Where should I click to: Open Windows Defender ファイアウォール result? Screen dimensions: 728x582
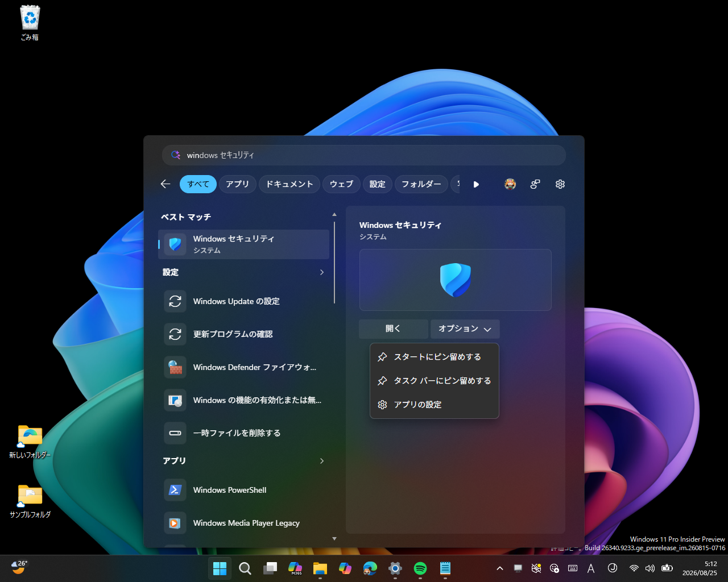point(243,367)
